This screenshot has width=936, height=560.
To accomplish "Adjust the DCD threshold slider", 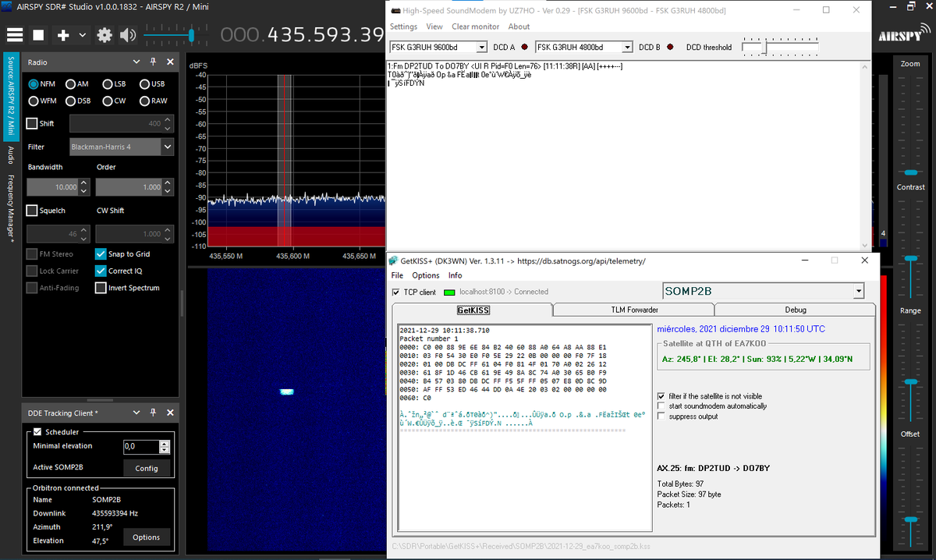I will [x=780, y=48].
